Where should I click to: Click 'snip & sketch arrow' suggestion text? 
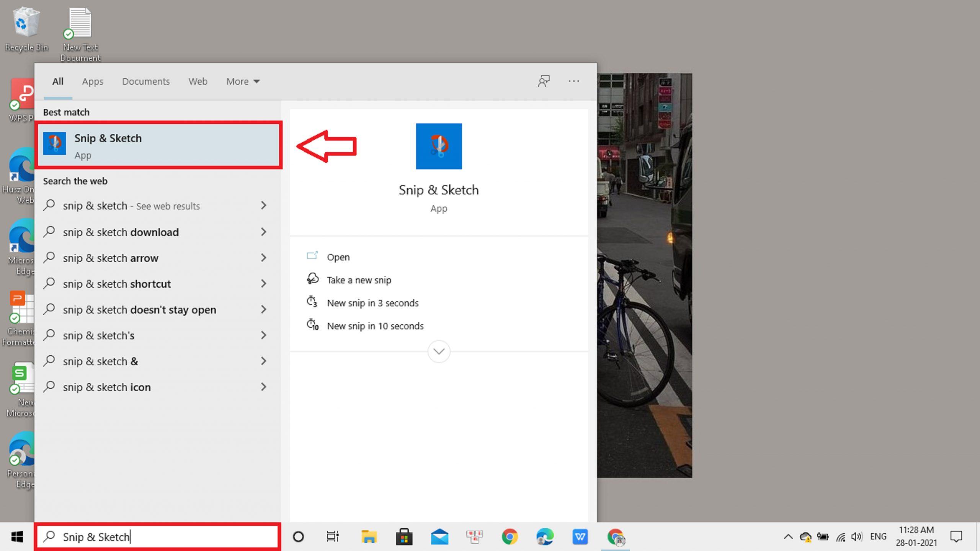(111, 258)
